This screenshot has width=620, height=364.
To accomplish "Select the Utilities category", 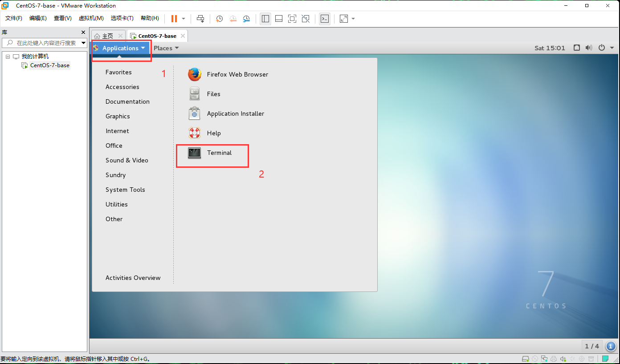I will click(x=117, y=204).
